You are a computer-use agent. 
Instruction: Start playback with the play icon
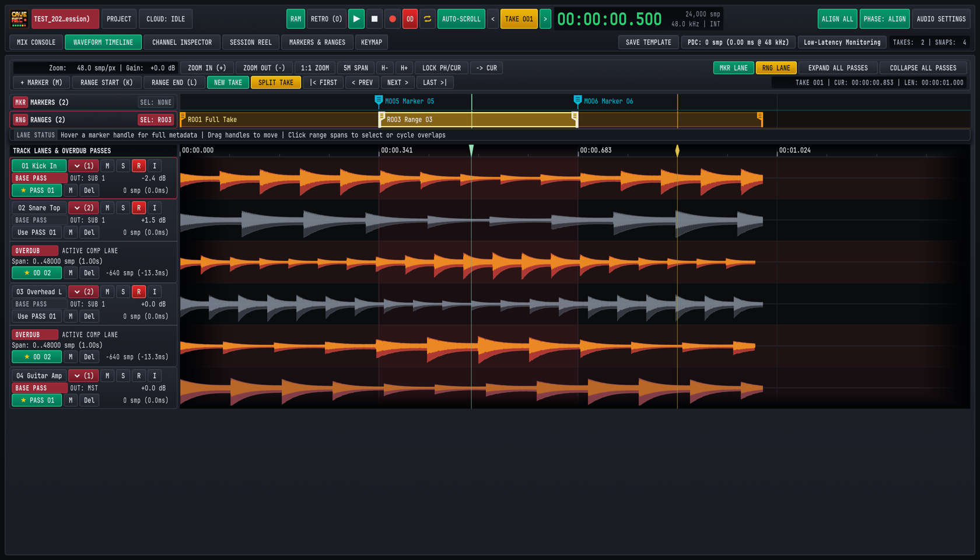pyautogui.click(x=356, y=19)
